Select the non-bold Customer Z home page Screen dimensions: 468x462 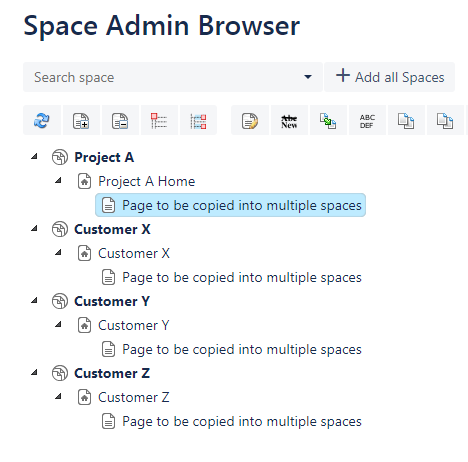pos(134,397)
